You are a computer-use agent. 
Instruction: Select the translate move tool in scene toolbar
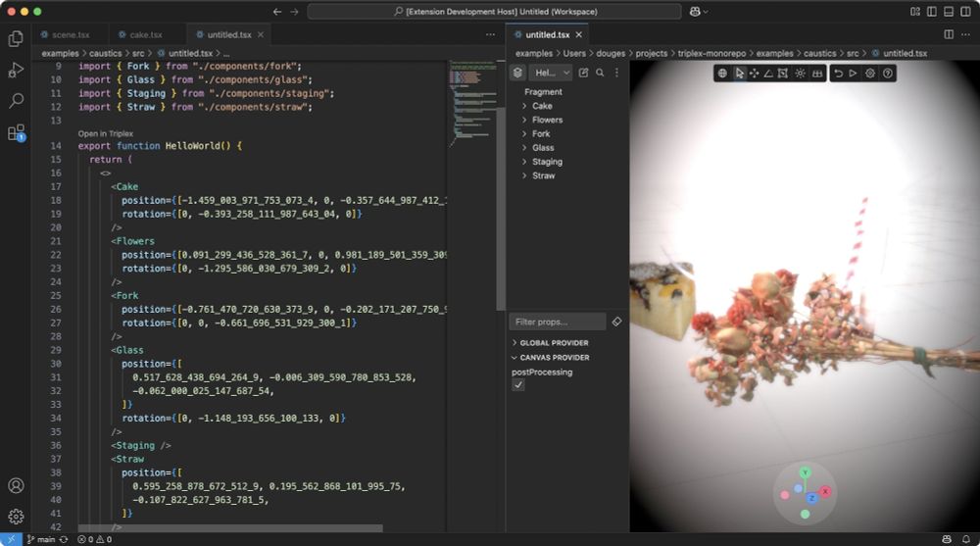click(x=754, y=74)
